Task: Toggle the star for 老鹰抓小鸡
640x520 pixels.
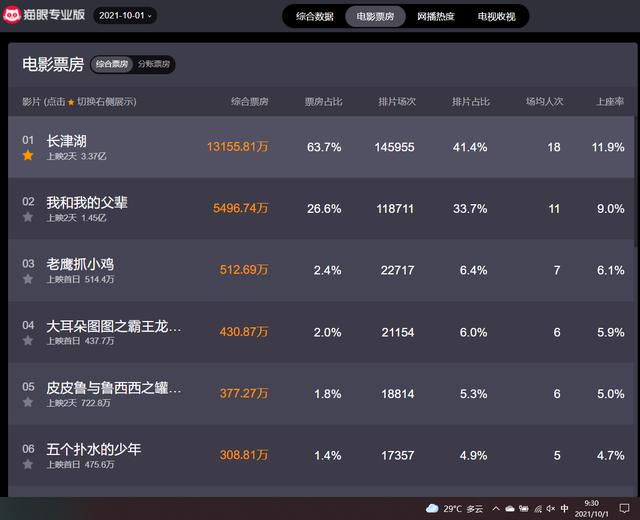Action: coord(28,279)
